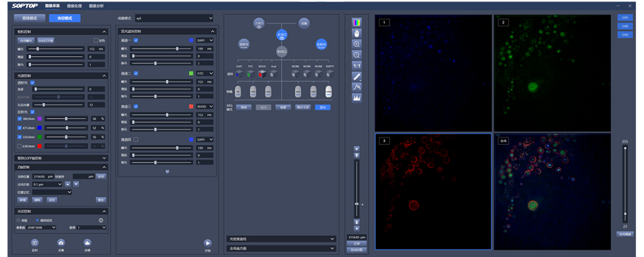Step Z axis down with arrow button
Image resolution: width=644 pixels, height=257 pixels.
(x=76, y=184)
